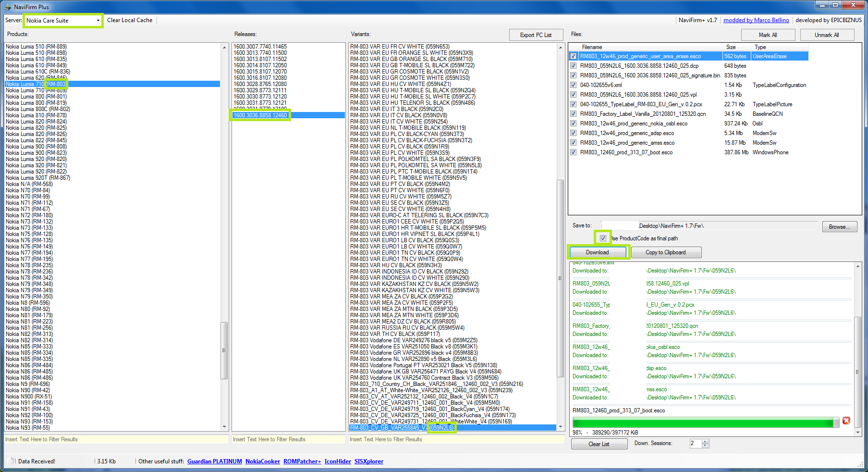Open NokiaCooker link
The image size is (868, 472).
coord(263,461)
